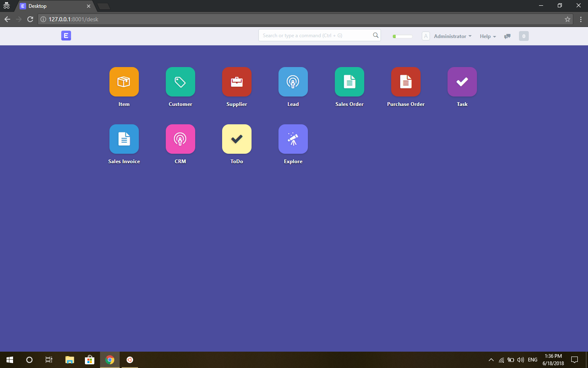
Task: Open the Windows Start menu
Action: click(10, 360)
